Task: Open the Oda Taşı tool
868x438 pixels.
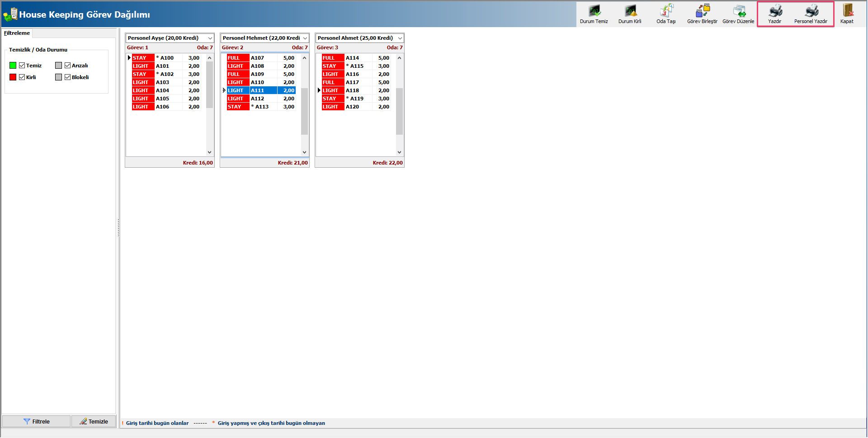Action: (666, 11)
